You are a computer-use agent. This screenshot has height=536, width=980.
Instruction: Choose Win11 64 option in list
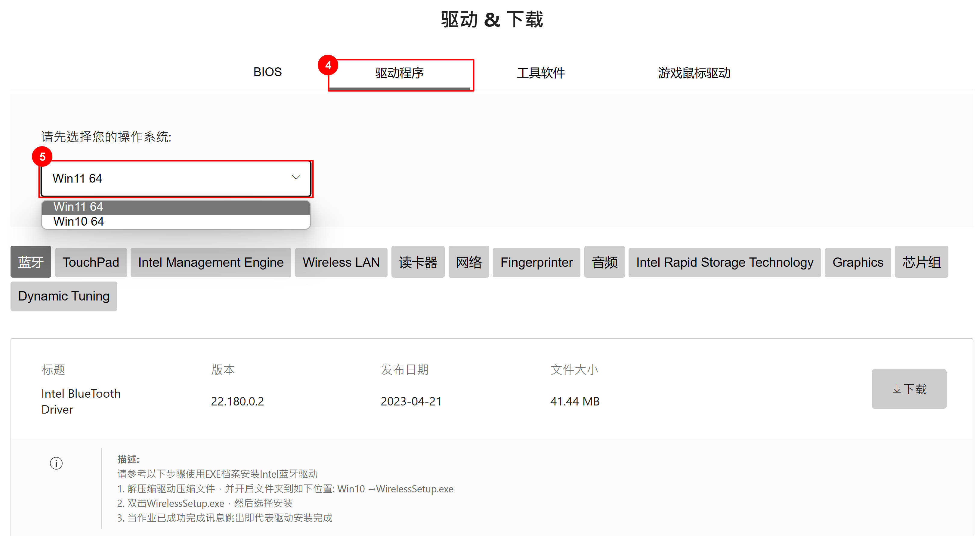tap(175, 207)
